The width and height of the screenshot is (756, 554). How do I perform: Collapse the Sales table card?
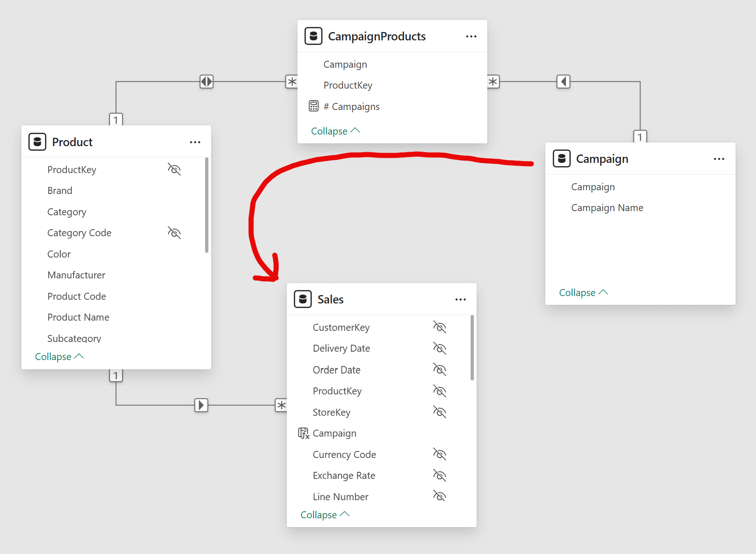coord(324,515)
